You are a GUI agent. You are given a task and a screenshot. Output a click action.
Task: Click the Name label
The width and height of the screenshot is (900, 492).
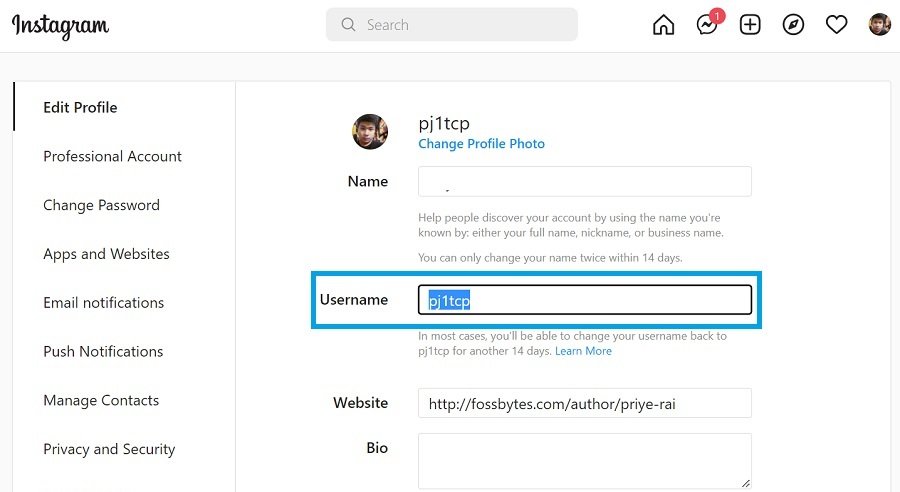(x=368, y=181)
